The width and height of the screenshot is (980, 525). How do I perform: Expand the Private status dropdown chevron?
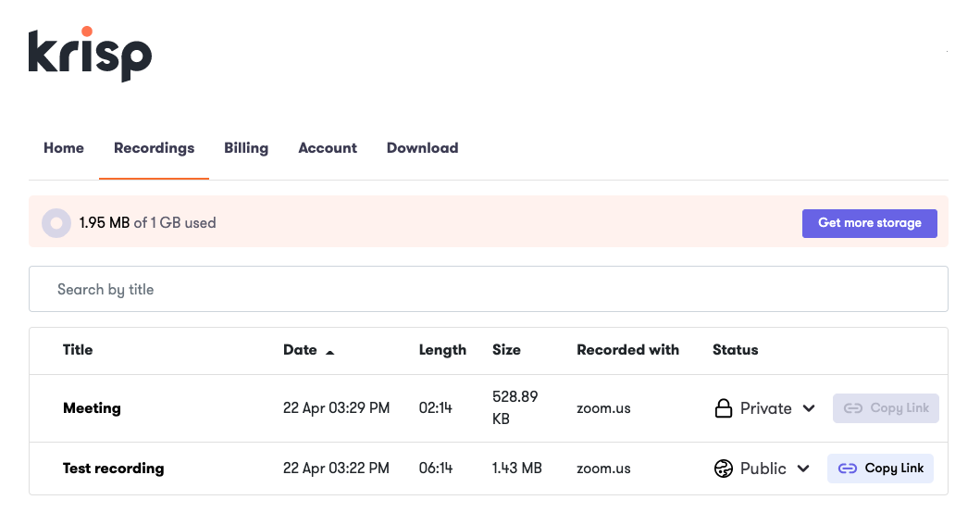click(x=809, y=408)
